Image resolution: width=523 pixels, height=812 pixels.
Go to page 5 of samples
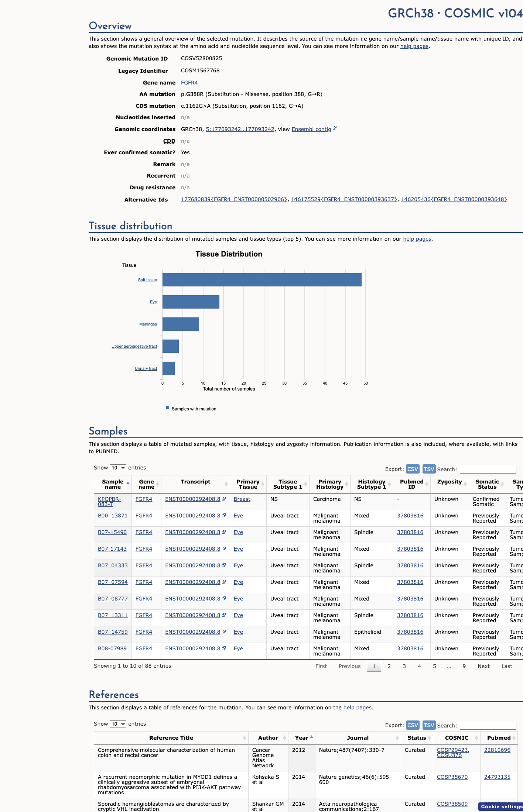point(434,666)
